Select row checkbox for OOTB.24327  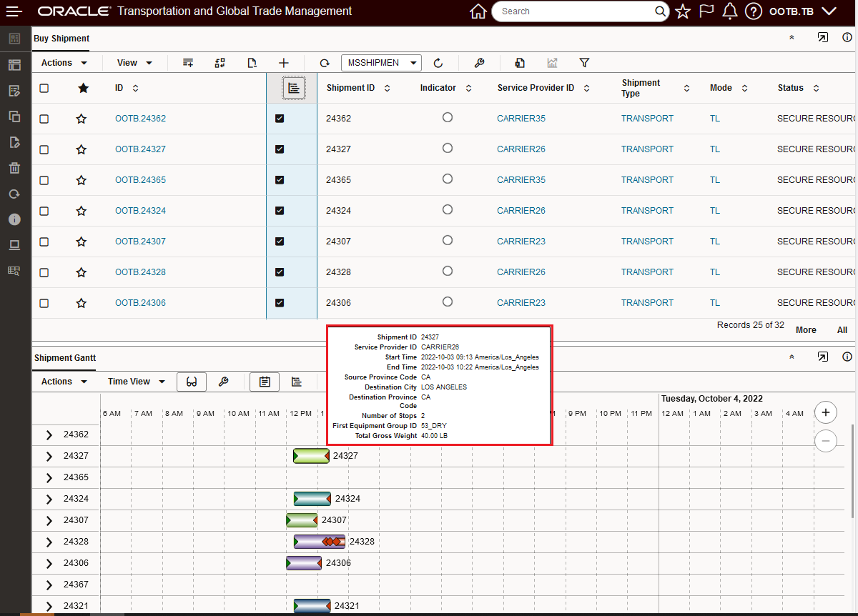(x=44, y=149)
